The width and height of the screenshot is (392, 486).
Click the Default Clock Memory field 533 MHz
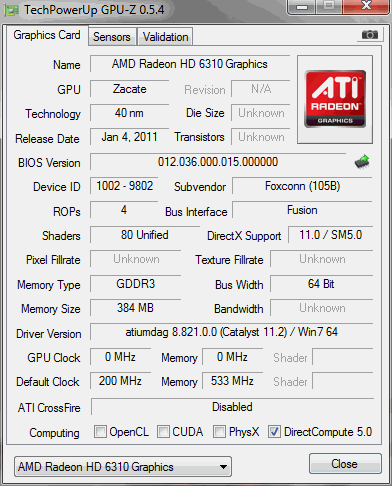coord(232,381)
